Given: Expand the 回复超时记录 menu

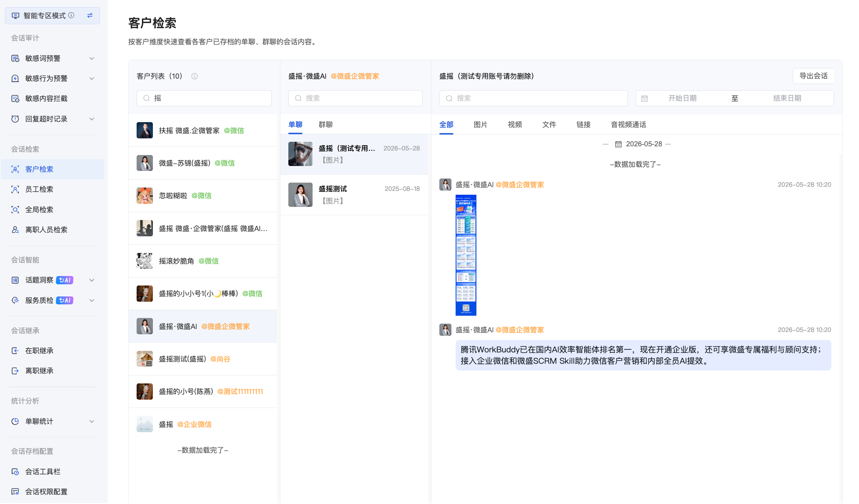Looking at the screenshot, I should tap(92, 119).
